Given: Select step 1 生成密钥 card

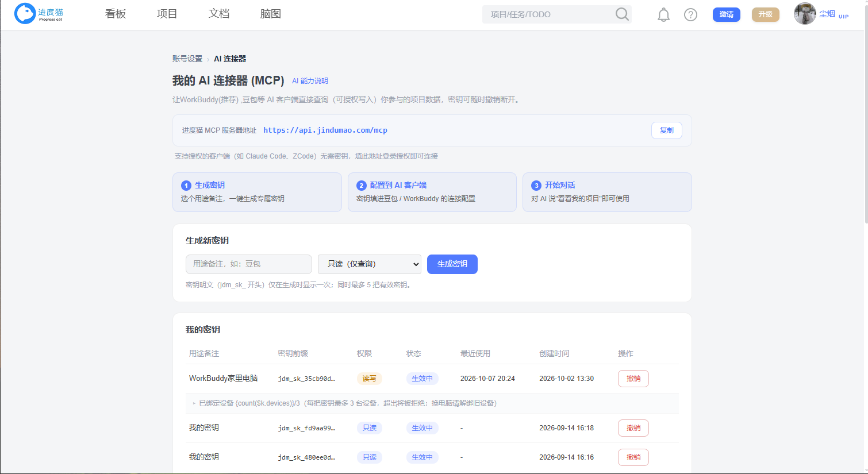Looking at the screenshot, I should [257, 192].
